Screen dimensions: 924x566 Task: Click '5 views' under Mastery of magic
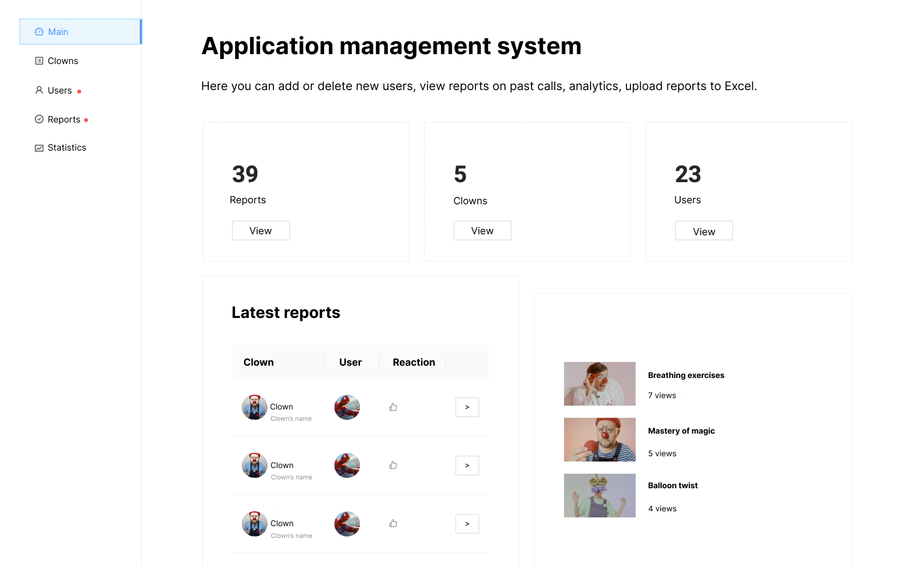[x=662, y=454]
